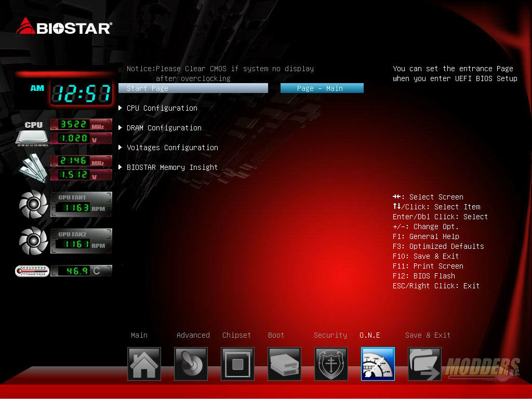Image resolution: width=532 pixels, height=399 pixels.
Task: Switch to the Security tab label
Action: click(330, 335)
